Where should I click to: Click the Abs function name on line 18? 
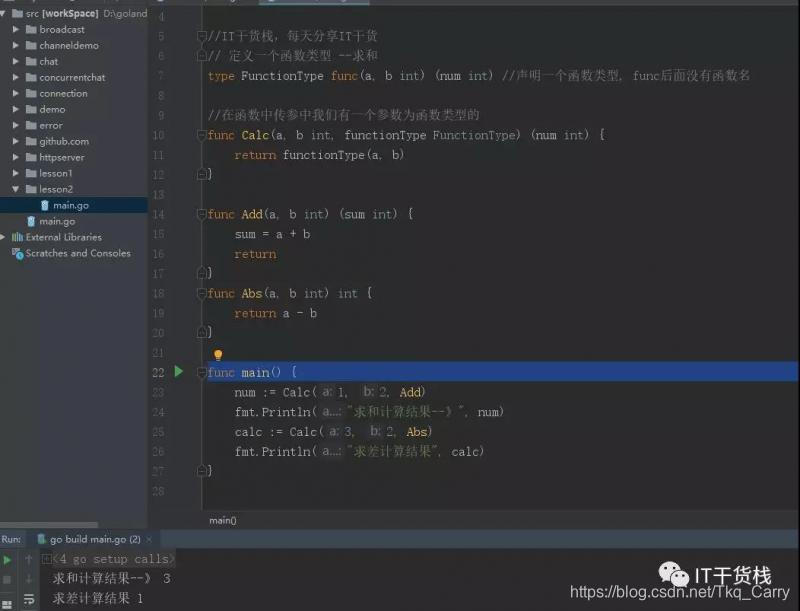(x=251, y=293)
